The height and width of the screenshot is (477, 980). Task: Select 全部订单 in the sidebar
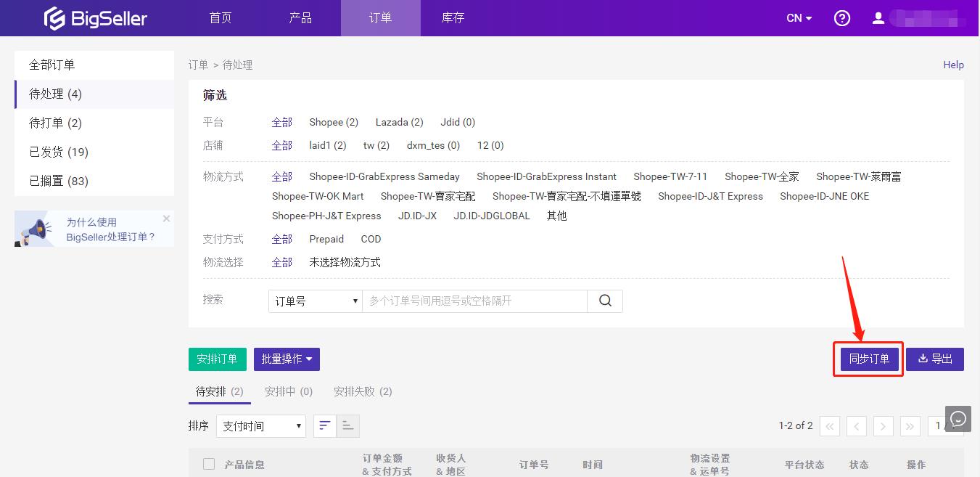coord(94,65)
